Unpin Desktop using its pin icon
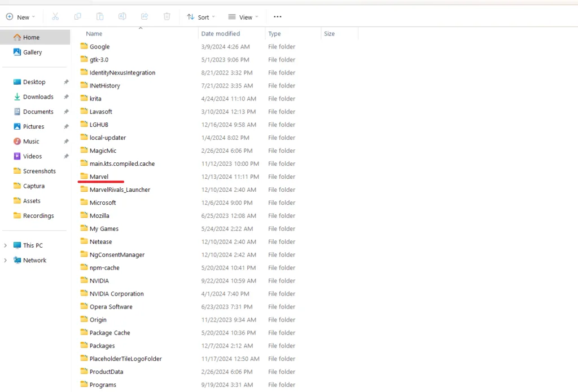Image resolution: width=578 pixels, height=392 pixels. (67, 82)
